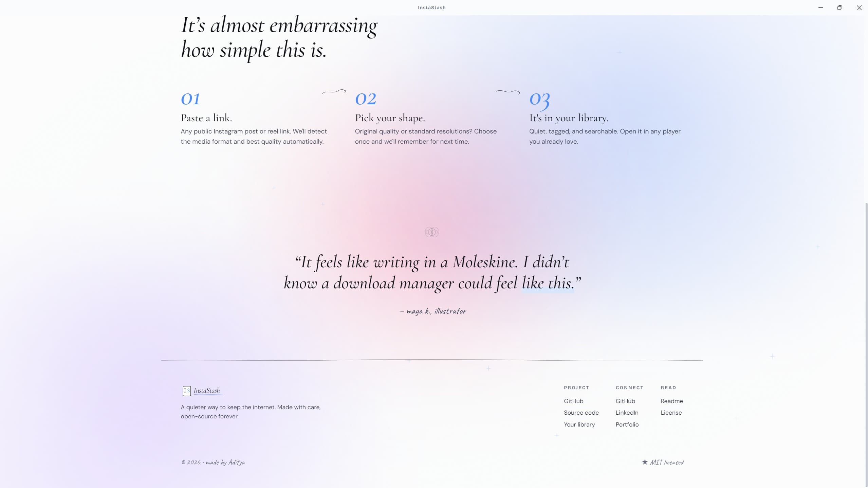The image size is (868, 488).
Task: Click the interlocking circles ornament above quote
Action: (432, 232)
